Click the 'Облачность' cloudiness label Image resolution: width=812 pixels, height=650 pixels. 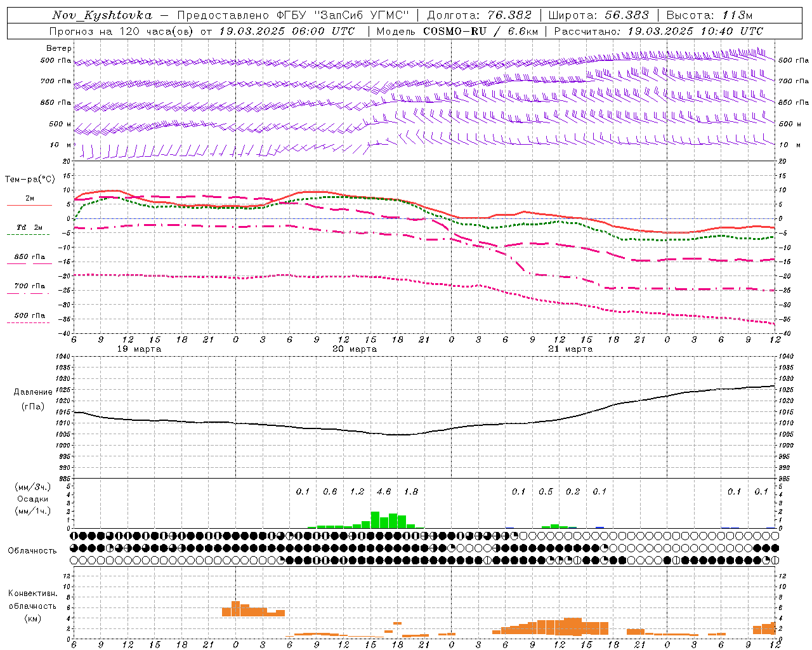(32, 550)
